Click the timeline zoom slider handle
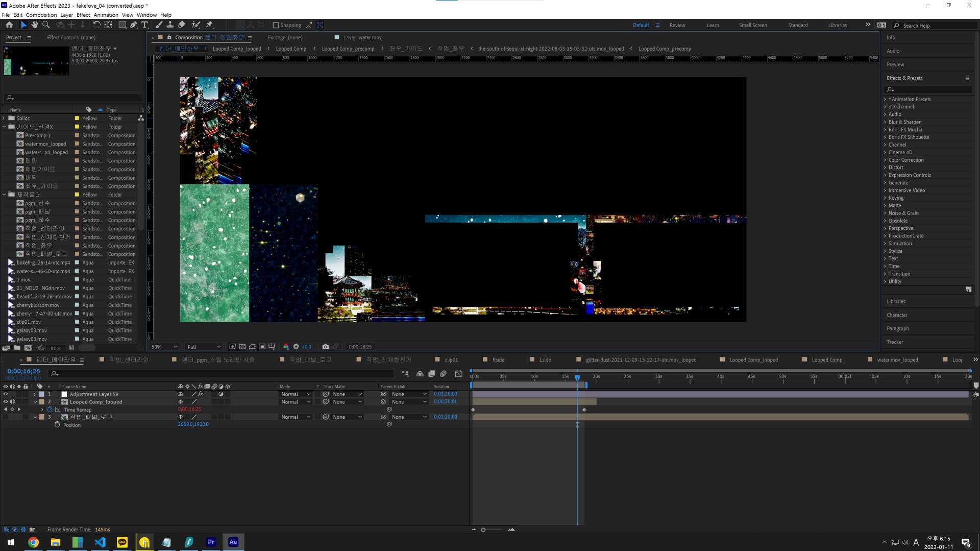Screen dimensions: 980x551 point(483,530)
